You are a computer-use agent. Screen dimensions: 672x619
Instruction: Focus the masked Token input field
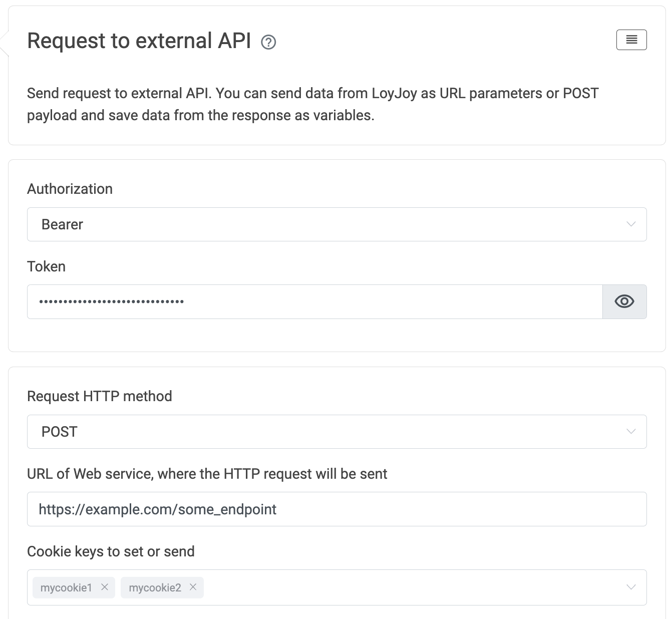click(x=314, y=302)
